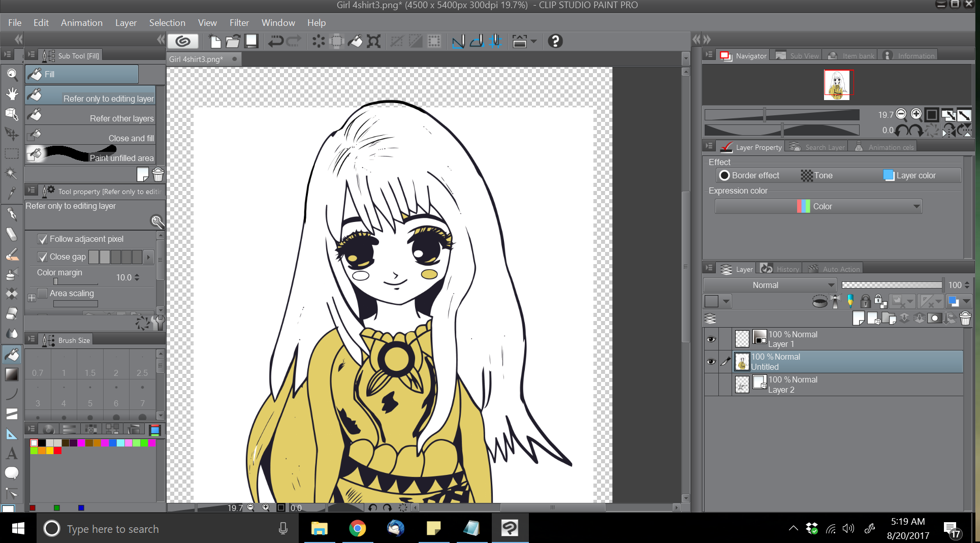This screenshot has height=543, width=980.
Task: Click the layer opacity slider
Action: pyautogui.click(x=892, y=285)
